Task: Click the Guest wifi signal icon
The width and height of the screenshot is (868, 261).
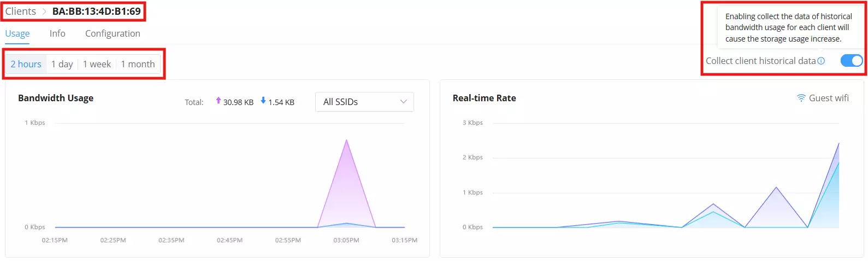Action: click(x=801, y=98)
